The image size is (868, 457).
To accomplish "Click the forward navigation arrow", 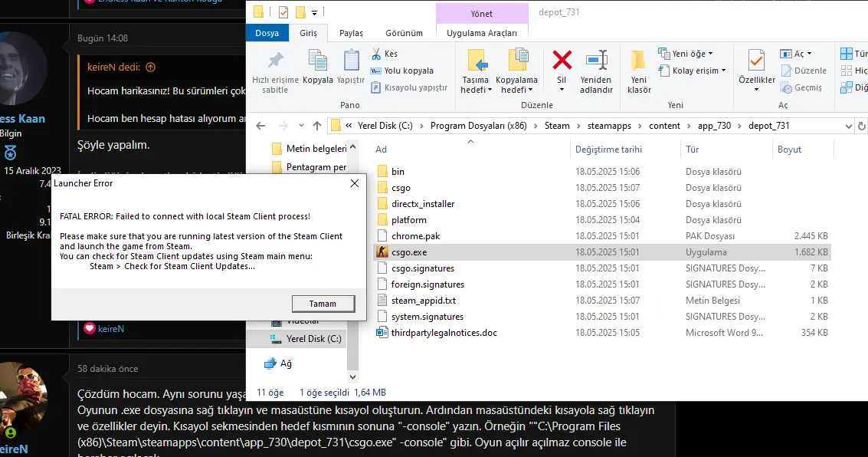I will 283,126.
